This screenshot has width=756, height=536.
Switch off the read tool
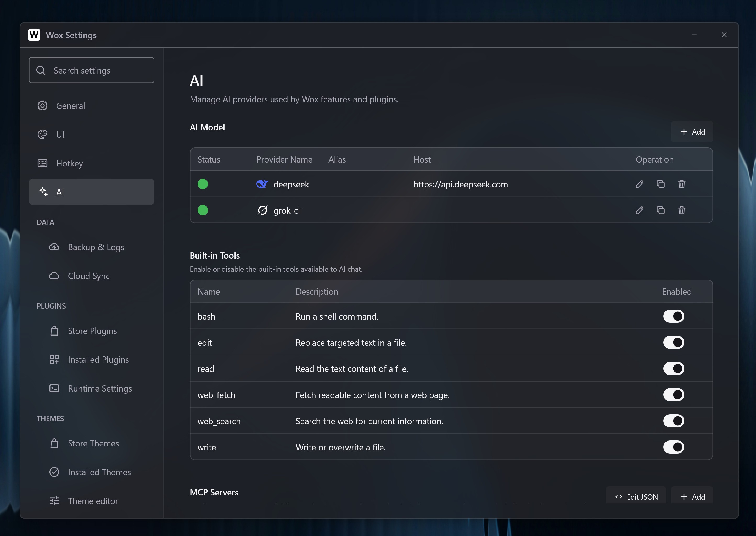click(x=674, y=368)
